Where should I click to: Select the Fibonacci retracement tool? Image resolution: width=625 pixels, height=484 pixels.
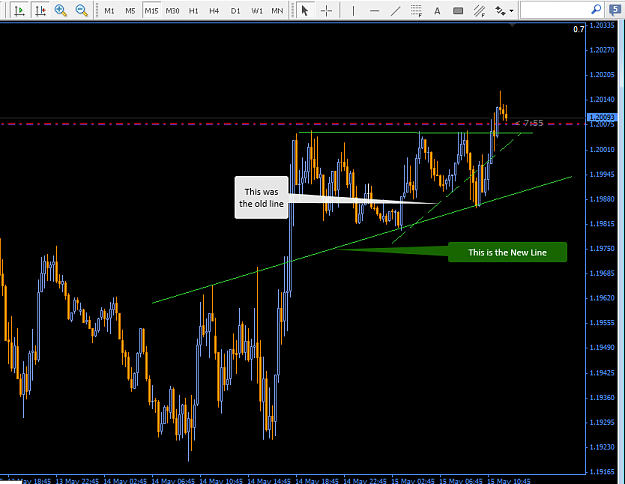[416, 11]
